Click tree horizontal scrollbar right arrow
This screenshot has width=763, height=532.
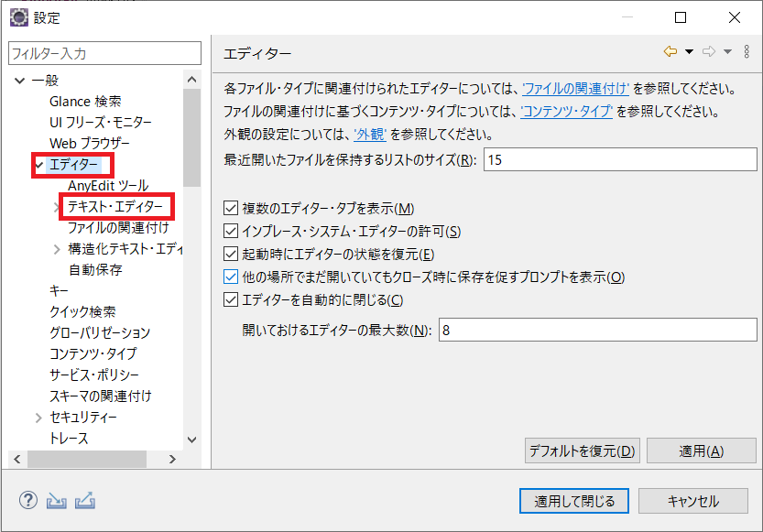tap(172, 459)
